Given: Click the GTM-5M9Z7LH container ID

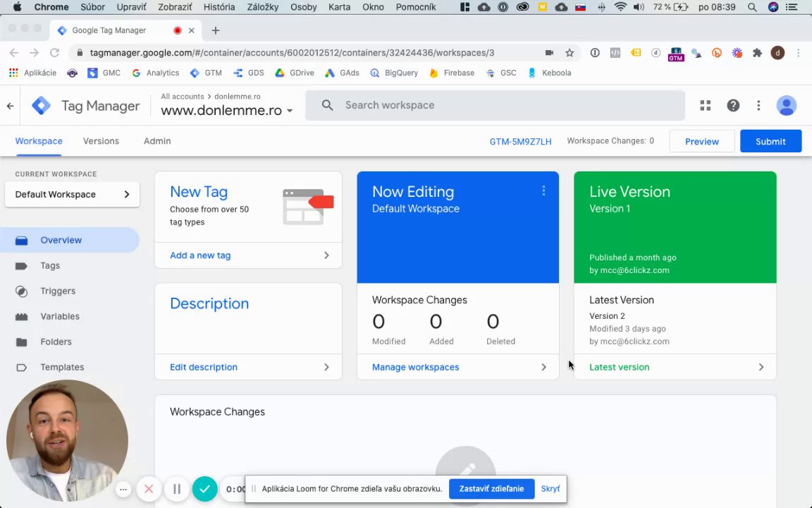Looking at the screenshot, I should [x=520, y=142].
